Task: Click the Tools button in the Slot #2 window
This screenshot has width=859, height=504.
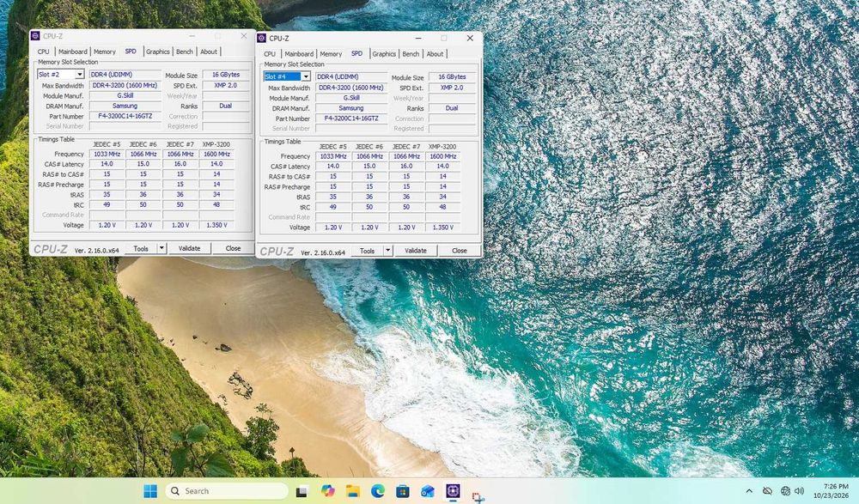Action: coord(141,248)
